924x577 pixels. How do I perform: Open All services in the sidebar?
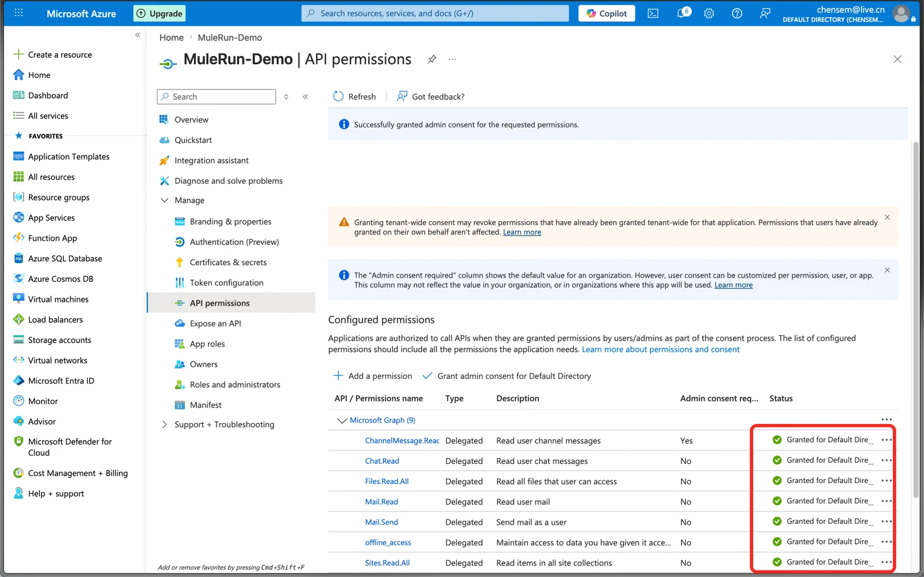click(48, 116)
